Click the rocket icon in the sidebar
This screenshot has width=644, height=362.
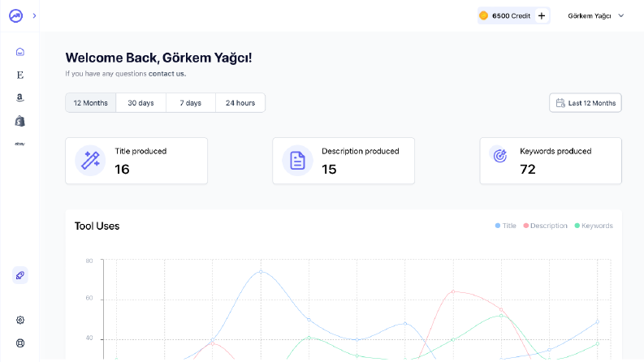[20, 275]
